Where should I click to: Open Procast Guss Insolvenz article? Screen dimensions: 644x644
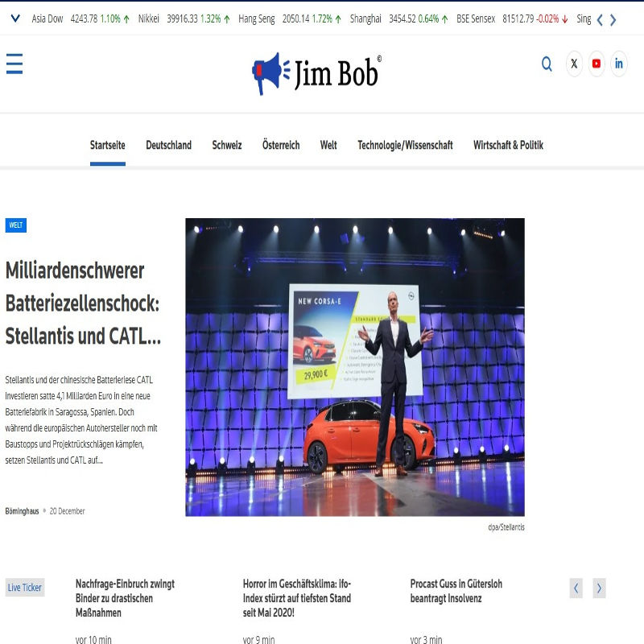pos(456,591)
